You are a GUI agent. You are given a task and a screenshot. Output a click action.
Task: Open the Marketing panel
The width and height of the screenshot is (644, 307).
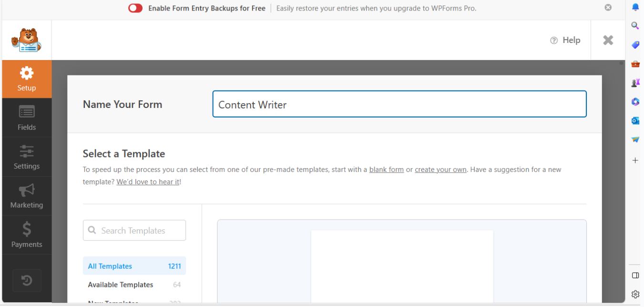tap(27, 195)
